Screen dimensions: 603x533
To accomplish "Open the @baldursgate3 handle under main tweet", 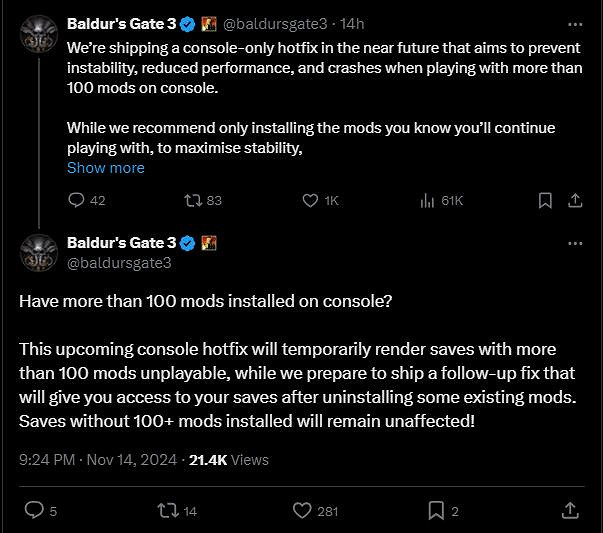I will [x=119, y=263].
